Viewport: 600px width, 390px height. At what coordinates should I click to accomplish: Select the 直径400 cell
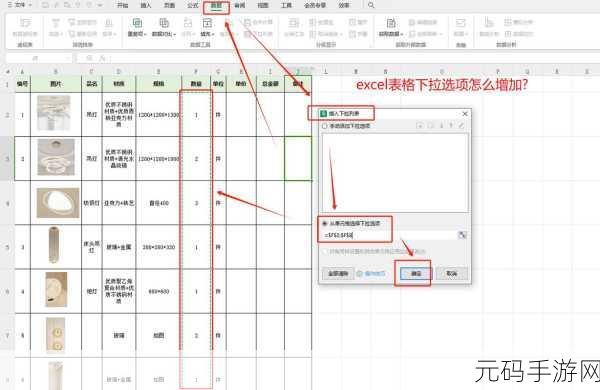point(158,203)
